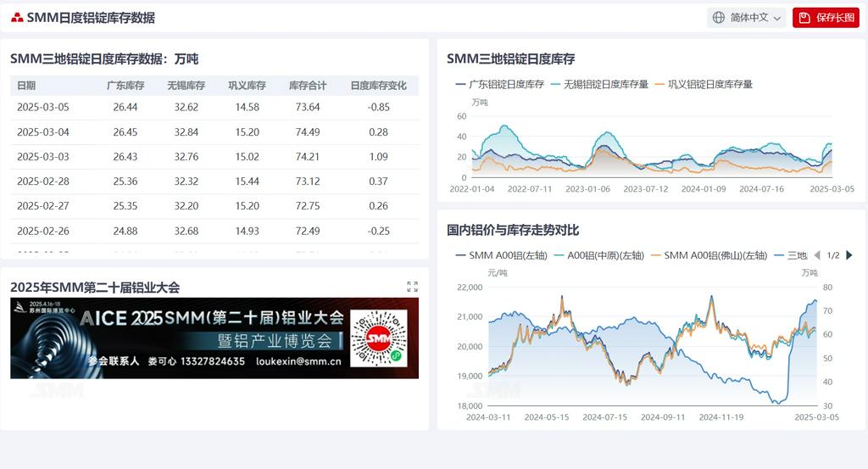Click the 2025年SMM第二十届铝业大会 heading
The width and height of the screenshot is (868, 469).
(x=95, y=288)
